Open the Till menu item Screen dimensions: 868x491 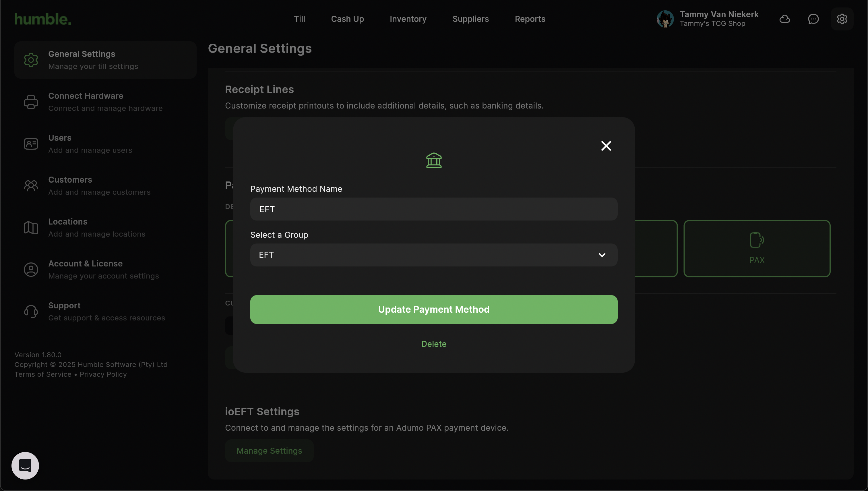click(x=299, y=19)
